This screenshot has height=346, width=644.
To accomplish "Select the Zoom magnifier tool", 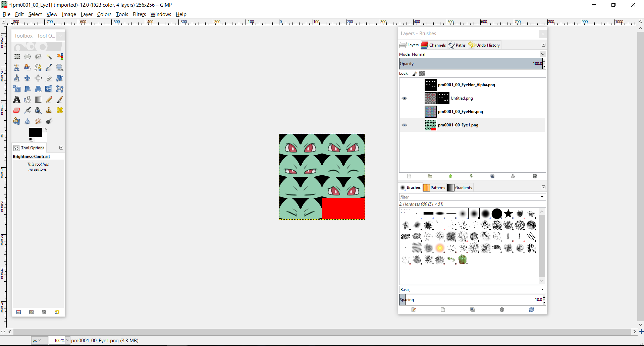I will (x=60, y=67).
